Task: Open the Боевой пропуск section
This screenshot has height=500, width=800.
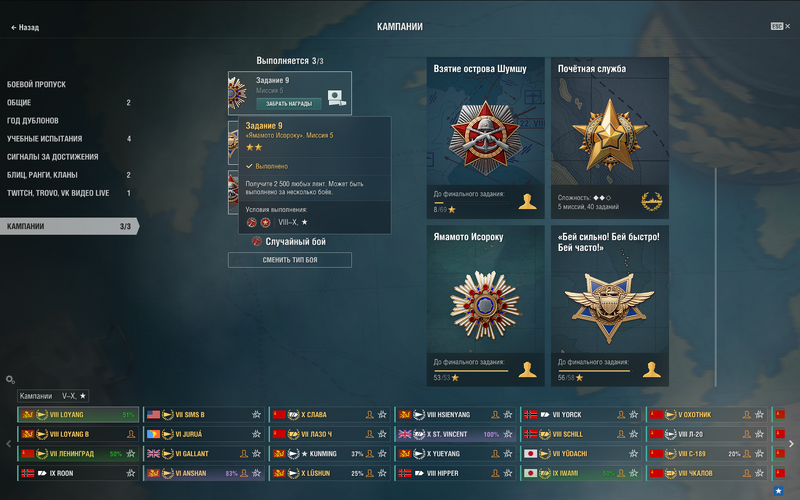Action: click(36, 85)
